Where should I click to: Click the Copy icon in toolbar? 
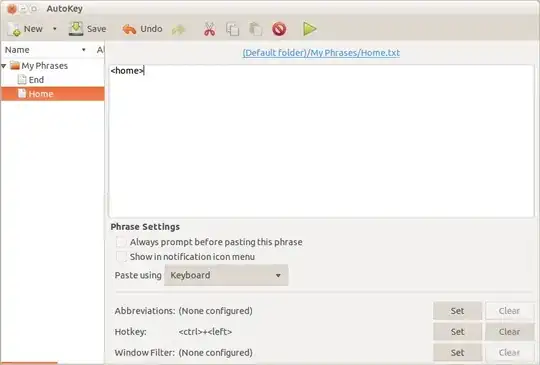(232, 29)
